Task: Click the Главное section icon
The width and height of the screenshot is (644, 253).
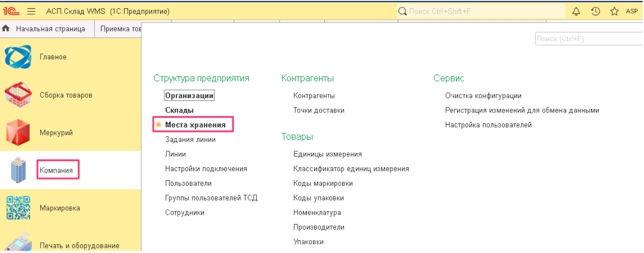Action: pos(18,57)
